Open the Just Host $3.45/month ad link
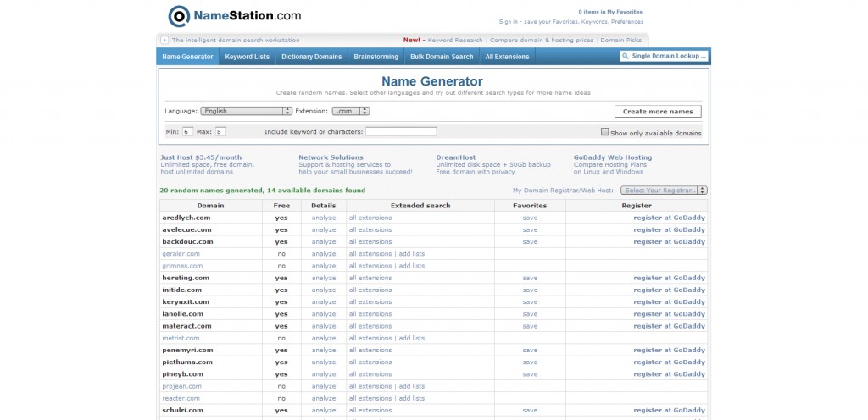Image resolution: width=868 pixels, height=420 pixels. click(x=201, y=157)
